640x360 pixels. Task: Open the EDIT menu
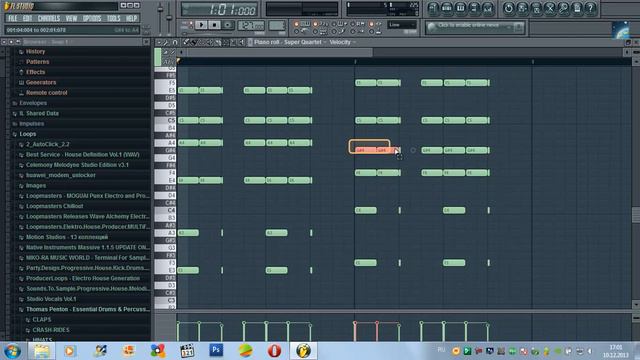pos(27,18)
